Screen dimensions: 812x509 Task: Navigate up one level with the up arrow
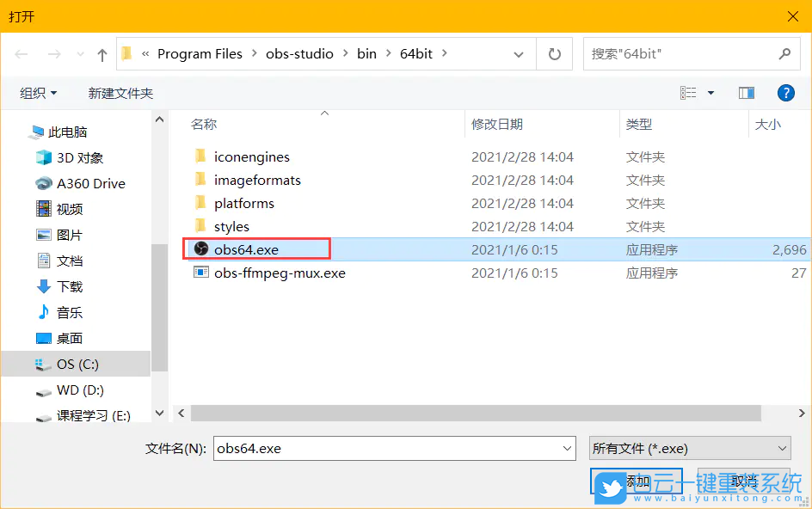pyautogui.click(x=101, y=53)
